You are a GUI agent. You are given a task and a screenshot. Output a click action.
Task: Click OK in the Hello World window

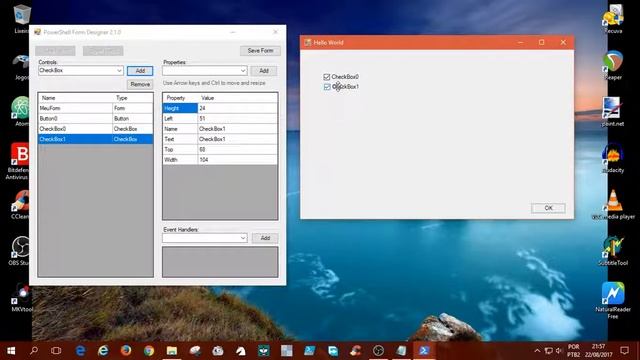click(x=548, y=208)
